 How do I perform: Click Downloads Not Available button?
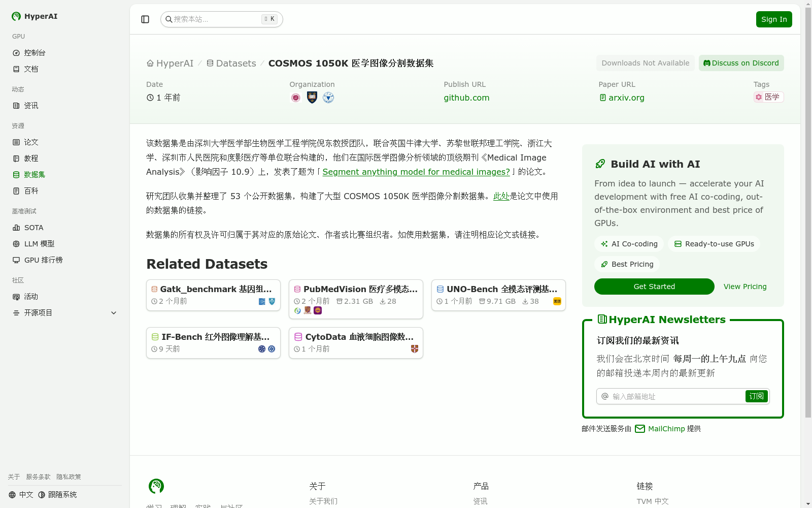point(646,63)
